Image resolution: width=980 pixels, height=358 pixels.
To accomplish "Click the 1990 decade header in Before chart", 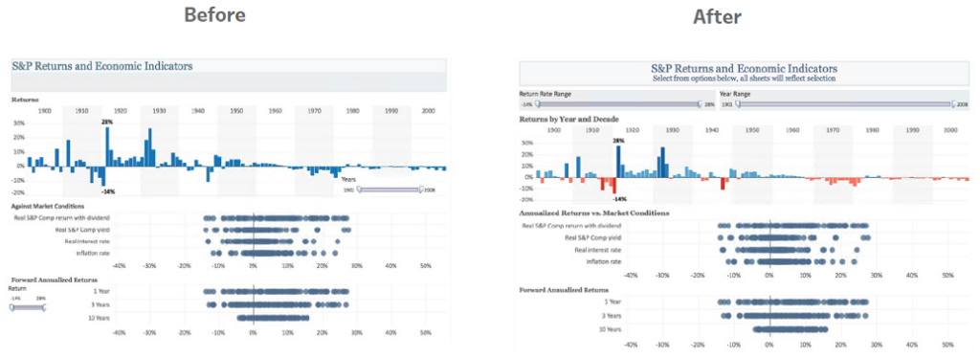I will point(391,111).
